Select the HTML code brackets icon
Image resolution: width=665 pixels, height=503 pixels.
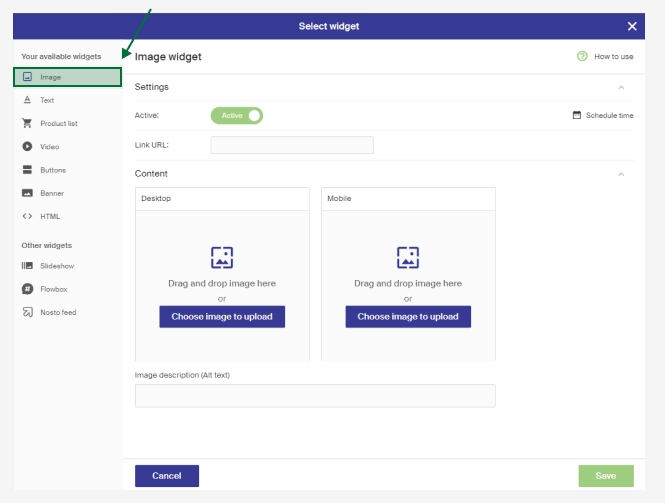[x=28, y=216]
